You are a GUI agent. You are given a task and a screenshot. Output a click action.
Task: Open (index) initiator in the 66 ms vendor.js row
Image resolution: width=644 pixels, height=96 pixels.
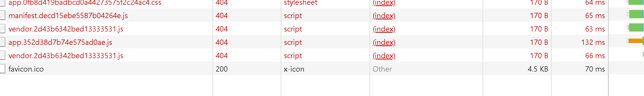(x=384, y=56)
